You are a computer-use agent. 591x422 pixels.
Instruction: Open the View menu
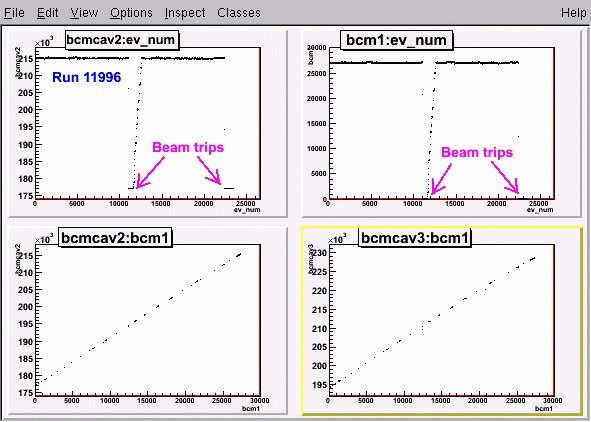tap(84, 13)
